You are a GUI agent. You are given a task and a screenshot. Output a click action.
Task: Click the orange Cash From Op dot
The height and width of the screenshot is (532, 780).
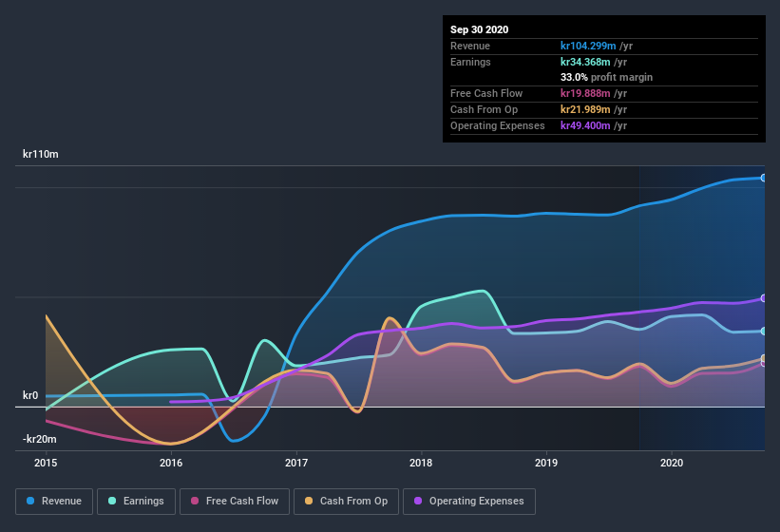point(309,501)
